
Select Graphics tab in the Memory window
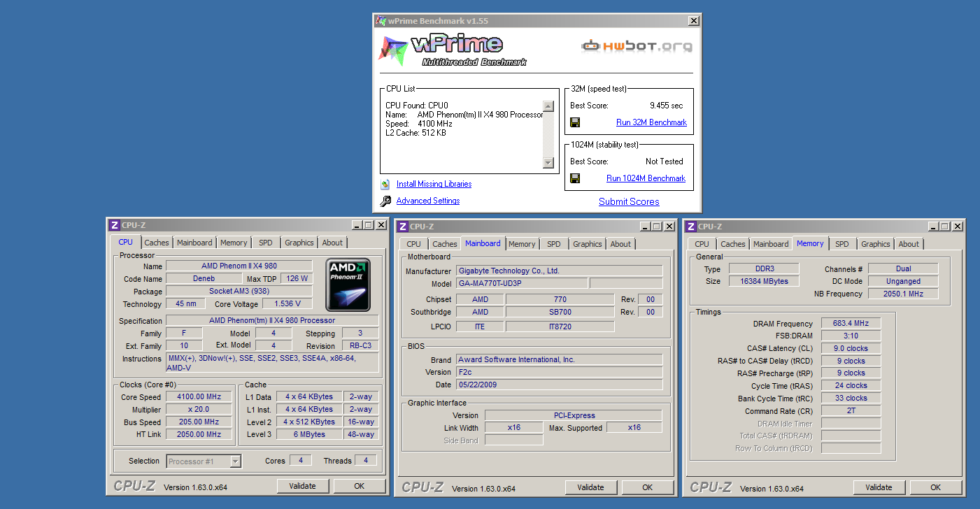coord(876,244)
